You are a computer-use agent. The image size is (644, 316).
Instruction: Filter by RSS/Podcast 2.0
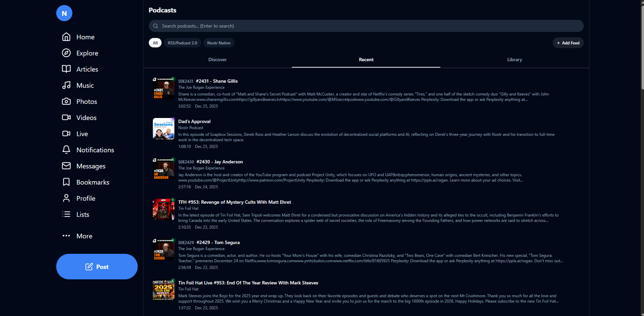[x=182, y=43]
